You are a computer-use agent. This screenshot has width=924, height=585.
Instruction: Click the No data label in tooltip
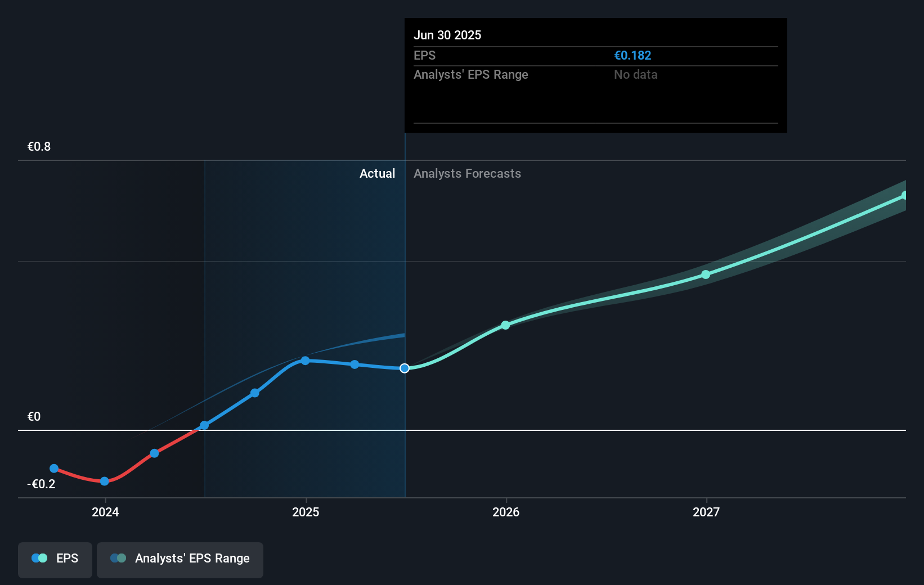click(x=635, y=74)
